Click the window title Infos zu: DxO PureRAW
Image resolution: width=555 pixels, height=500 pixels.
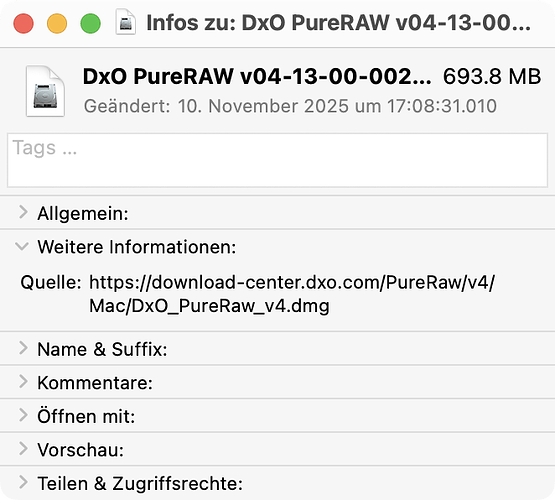[x=338, y=23]
